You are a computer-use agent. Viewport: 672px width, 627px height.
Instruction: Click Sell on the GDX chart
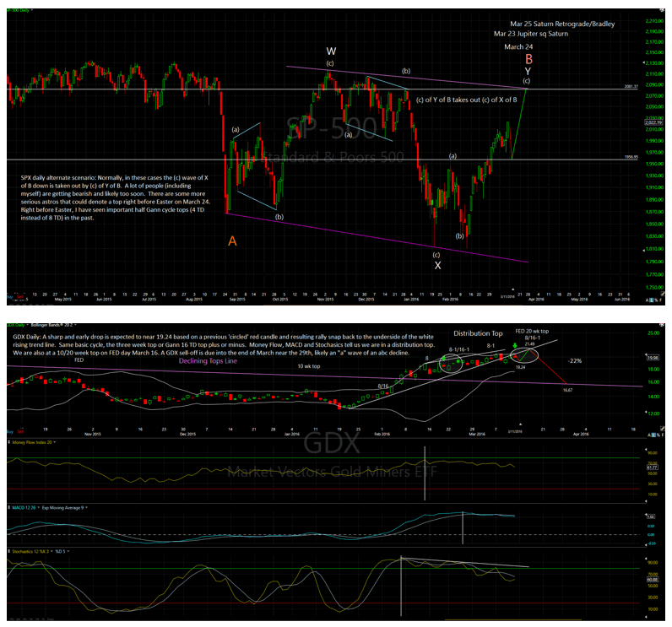(x=19, y=431)
